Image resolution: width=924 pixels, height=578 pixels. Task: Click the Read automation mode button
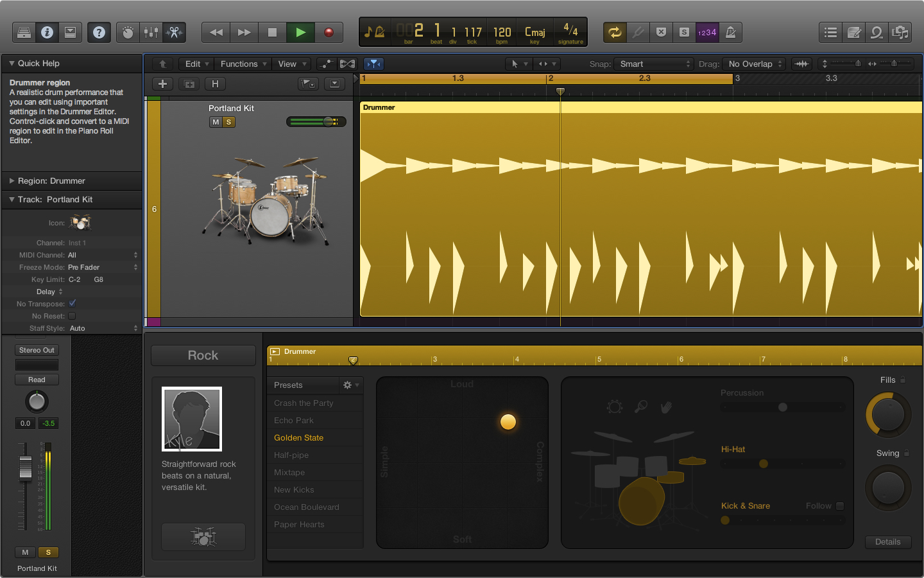point(37,380)
